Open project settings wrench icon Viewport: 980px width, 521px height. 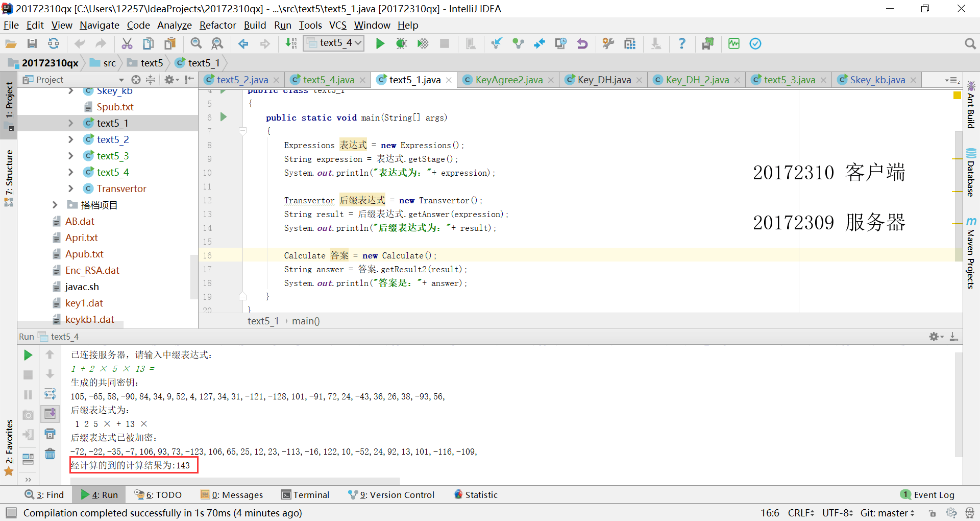click(x=608, y=44)
